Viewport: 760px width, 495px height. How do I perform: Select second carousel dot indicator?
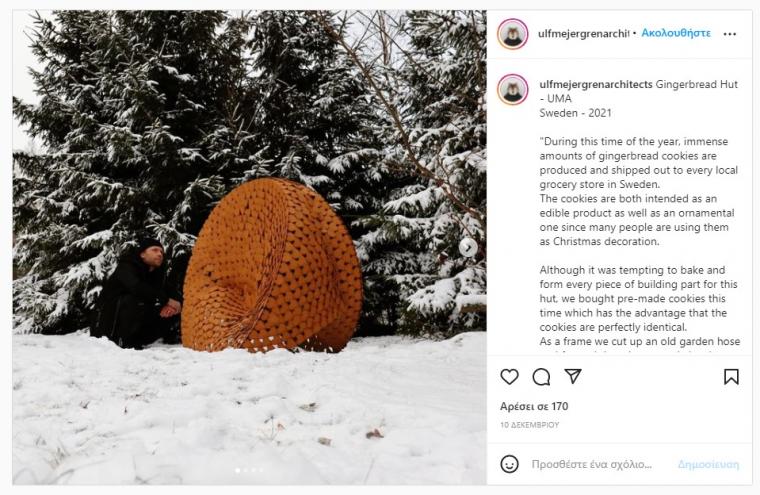click(x=246, y=470)
